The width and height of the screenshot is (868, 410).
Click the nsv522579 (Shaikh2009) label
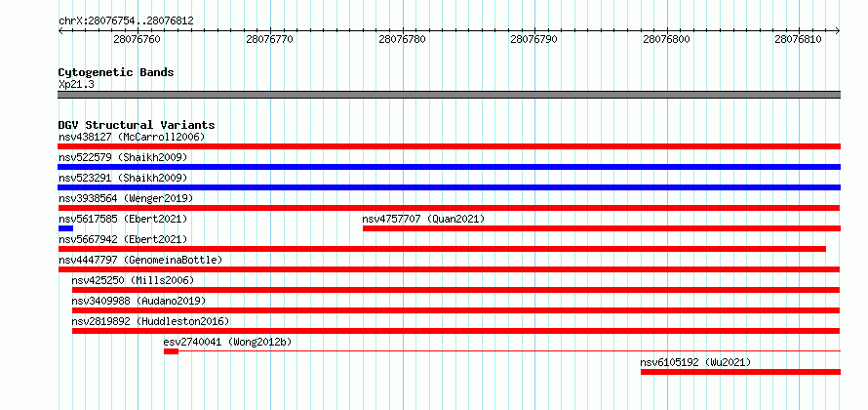(x=123, y=157)
